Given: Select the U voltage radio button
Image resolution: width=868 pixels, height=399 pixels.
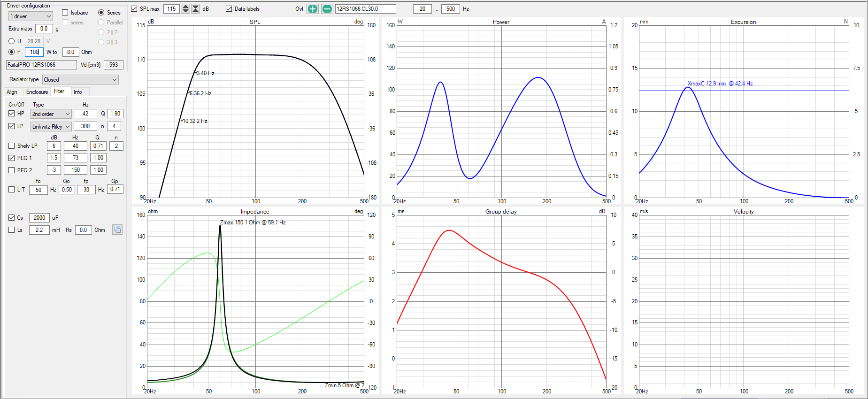Looking at the screenshot, I should tap(12, 41).
